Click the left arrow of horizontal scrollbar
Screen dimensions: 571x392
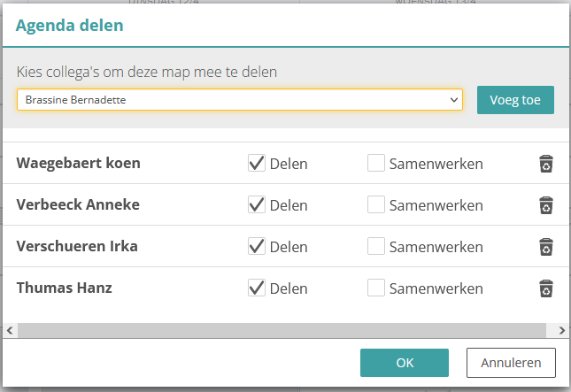point(9,329)
